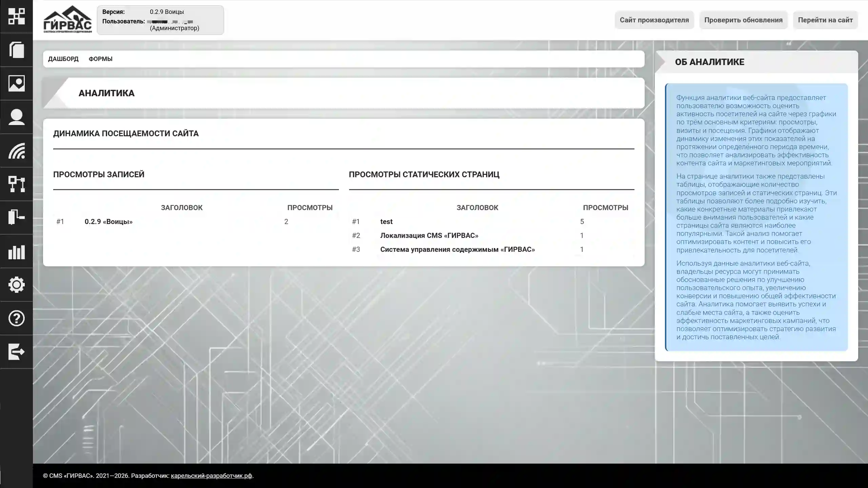This screenshot has height=488, width=868.
Task: Click the users profile icon in sidebar
Action: click(16, 117)
